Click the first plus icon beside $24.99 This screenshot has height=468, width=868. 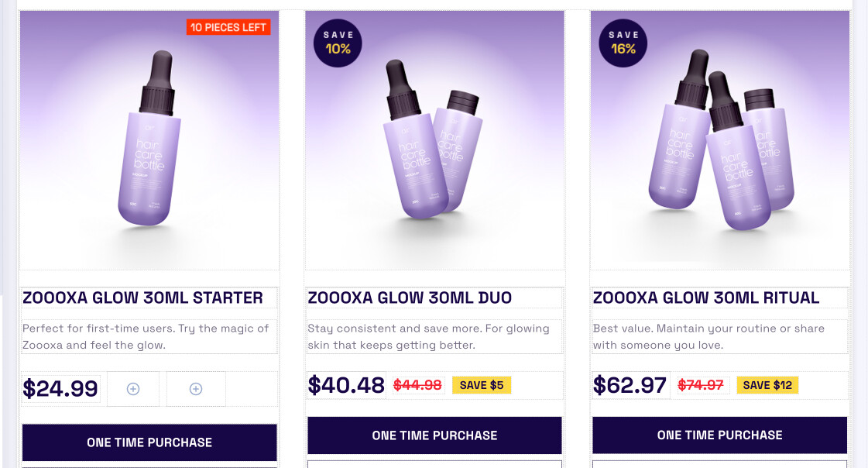(x=133, y=389)
